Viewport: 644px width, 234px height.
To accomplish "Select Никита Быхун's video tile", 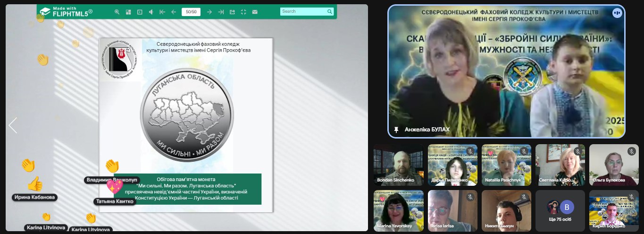I will [506, 210].
